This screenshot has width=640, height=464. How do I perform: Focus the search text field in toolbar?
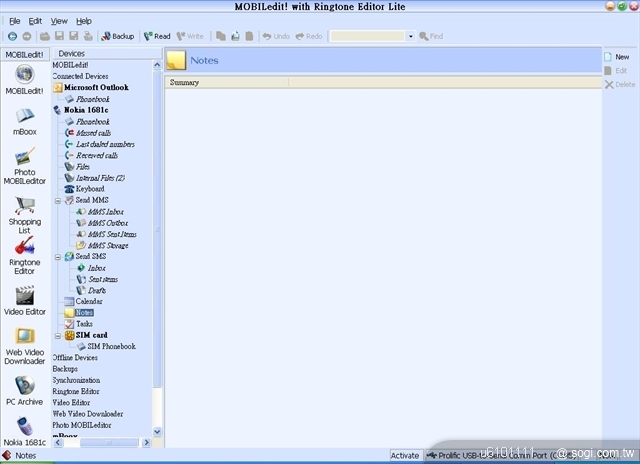click(368, 36)
